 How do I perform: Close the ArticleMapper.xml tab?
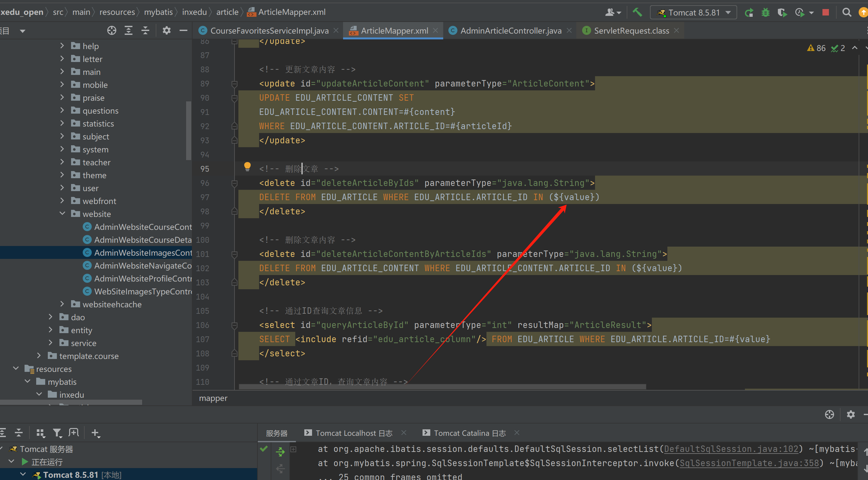point(435,30)
